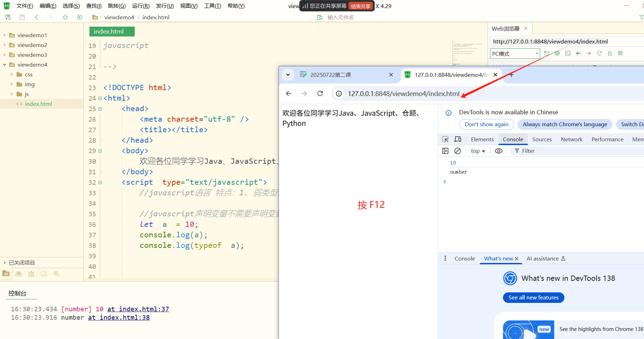The height and width of the screenshot is (339, 644).
Task: Open DevTools top context dropdown
Action: coord(478,151)
